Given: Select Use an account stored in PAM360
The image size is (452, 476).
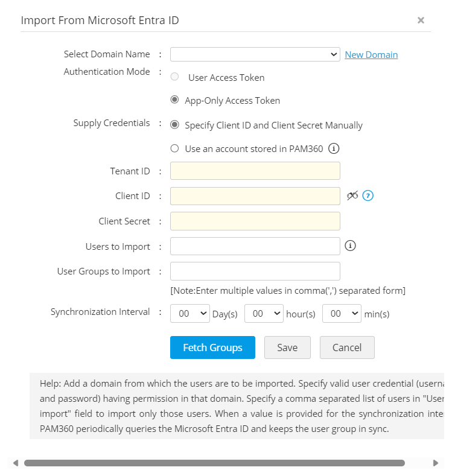Looking at the screenshot, I should coord(175,148).
